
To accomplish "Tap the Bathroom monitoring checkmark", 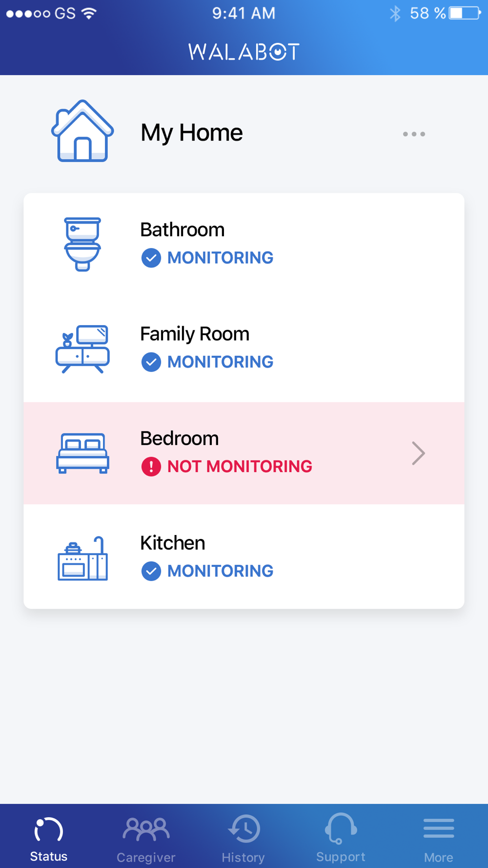I will point(151,258).
